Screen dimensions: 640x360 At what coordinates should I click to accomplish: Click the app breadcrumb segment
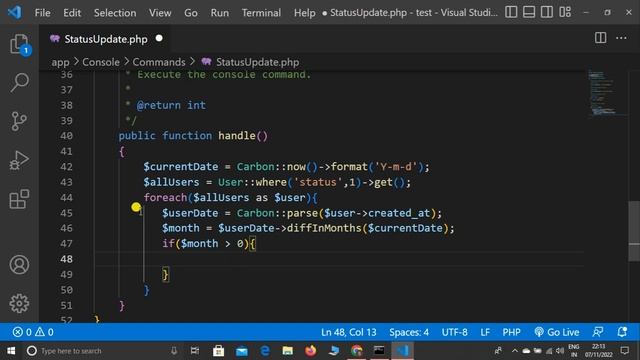60,62
